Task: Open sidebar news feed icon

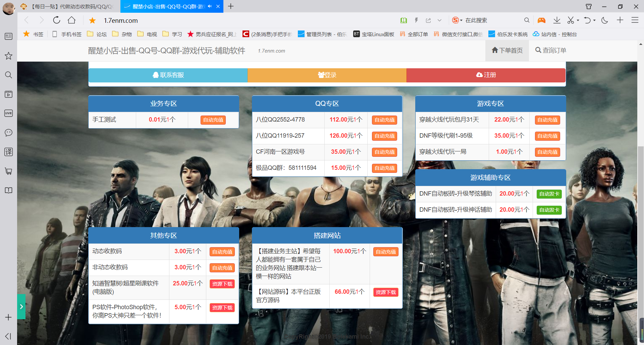Action: [x=8, y=36]
